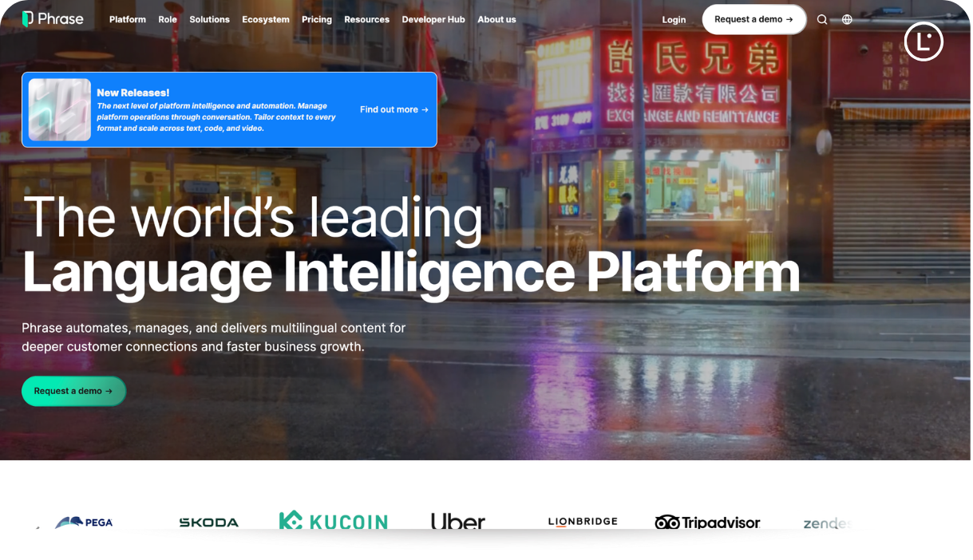Click the PEGA customer logo
This screenshot has height=560, width=973.
coord(84,522)
